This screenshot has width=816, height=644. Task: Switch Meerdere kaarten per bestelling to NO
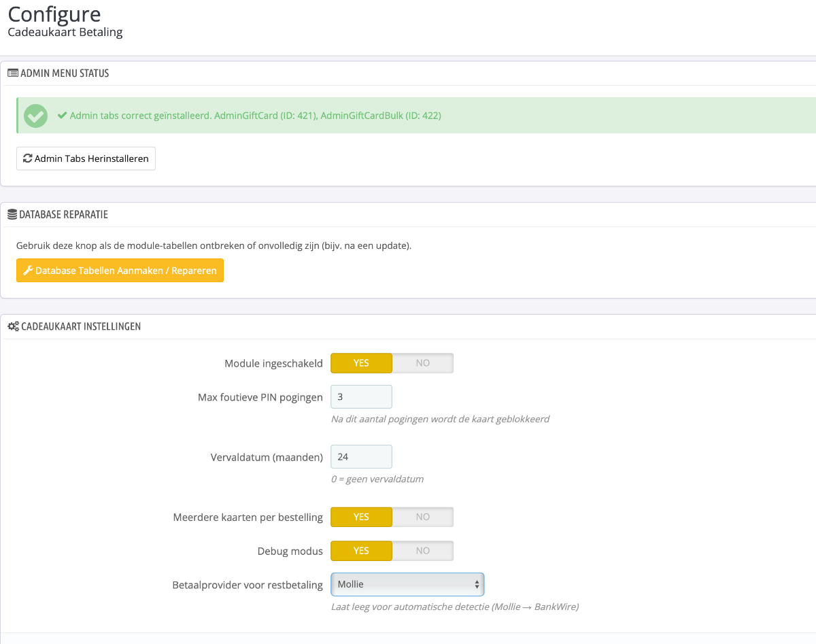click(x=422, y=517)
